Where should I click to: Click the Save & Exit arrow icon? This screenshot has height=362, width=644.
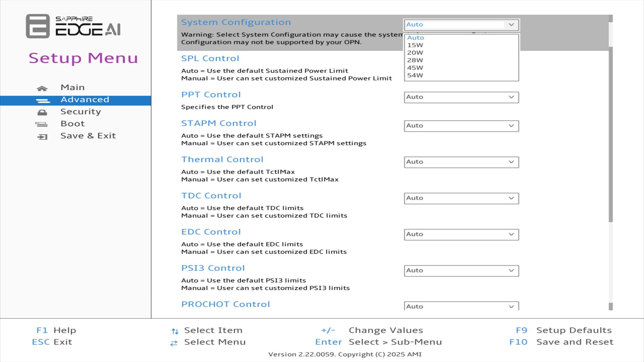pos(42,137)
